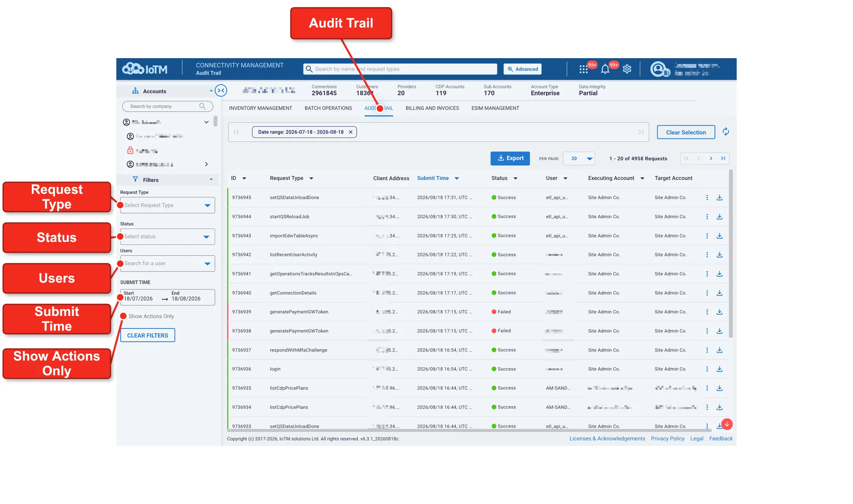Image resolution: width=853 pixels, height=504 pixels.
Task: Open row actions menu for request 9736935
Action: pos(707,388)
